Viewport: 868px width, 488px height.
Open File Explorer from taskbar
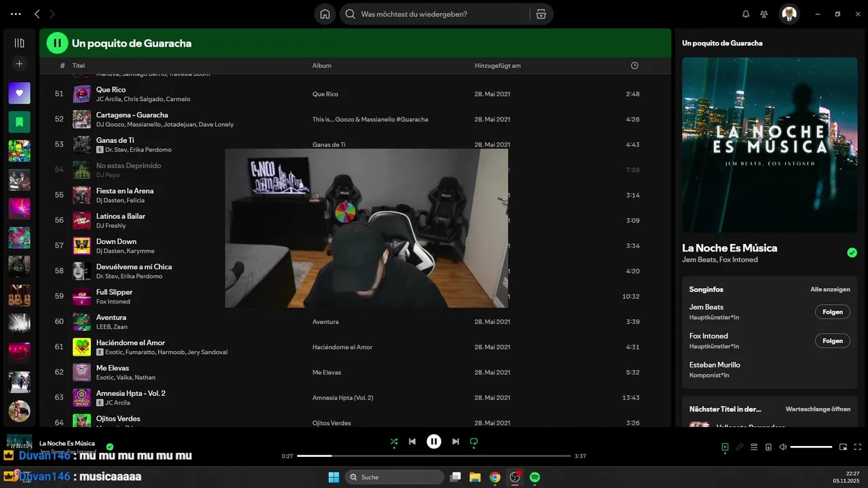[475, 477]
